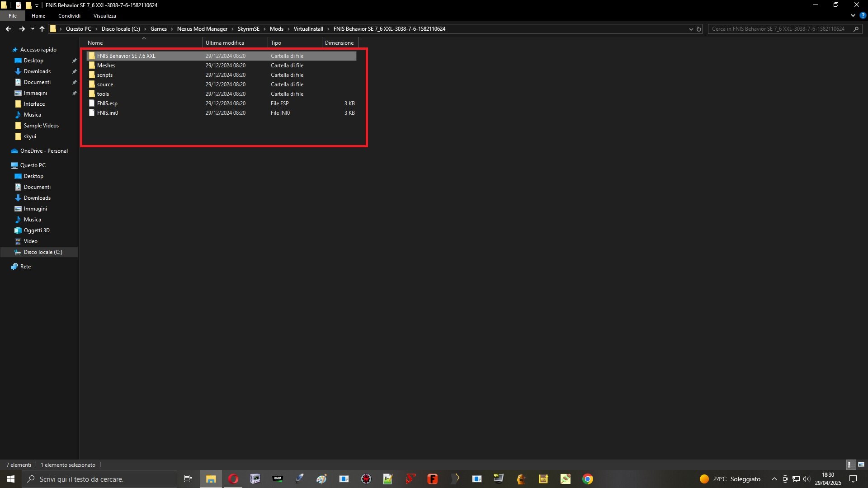
Task: Jump to Mods in the address bar
Action: [x=277, y=29]
